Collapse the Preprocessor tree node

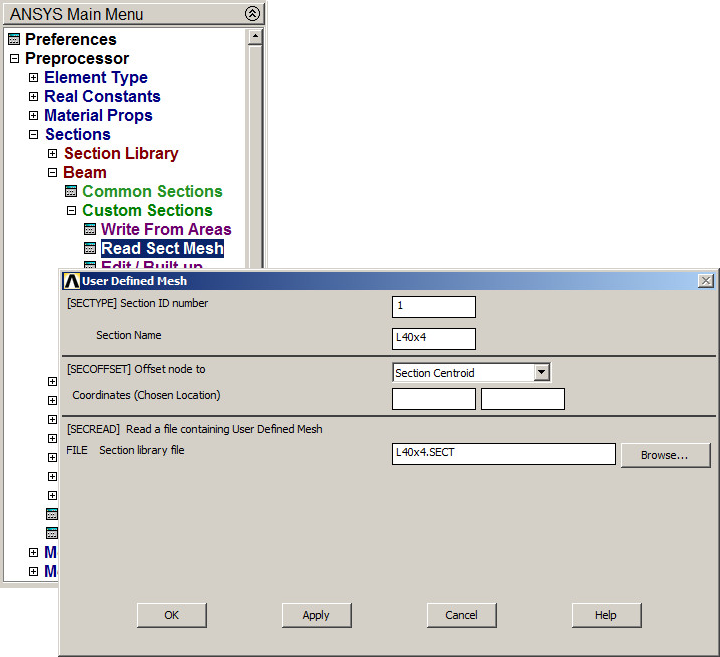pyautogui.click(x=14, y=59)
